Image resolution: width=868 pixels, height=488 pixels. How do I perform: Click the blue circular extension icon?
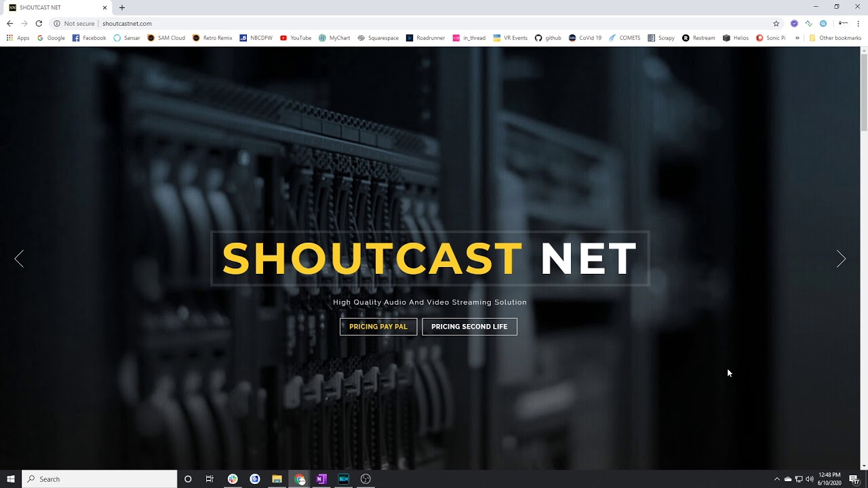[x=823, y=23]
